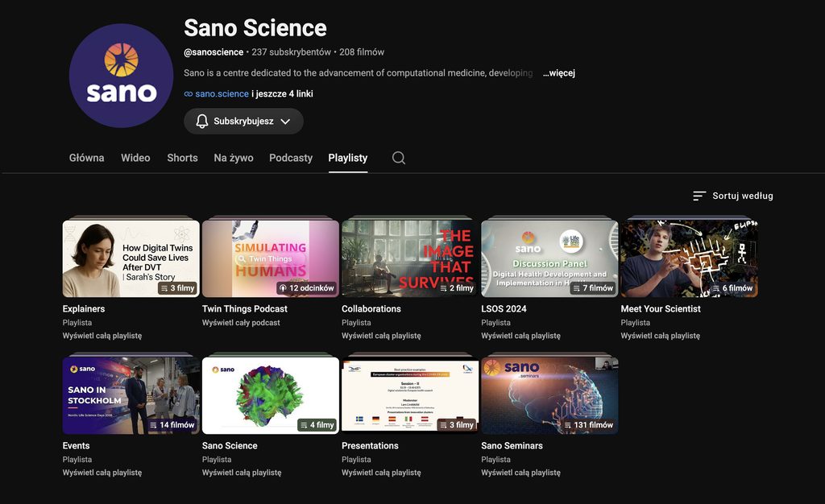Open the channel search magnifier icon
Image resolution: width=825 pixels, height=504 pixels.
tap(398, 158)
